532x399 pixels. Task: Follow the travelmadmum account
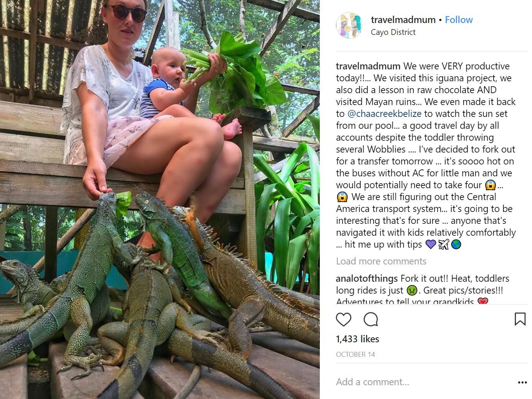[x=459, y=20]
